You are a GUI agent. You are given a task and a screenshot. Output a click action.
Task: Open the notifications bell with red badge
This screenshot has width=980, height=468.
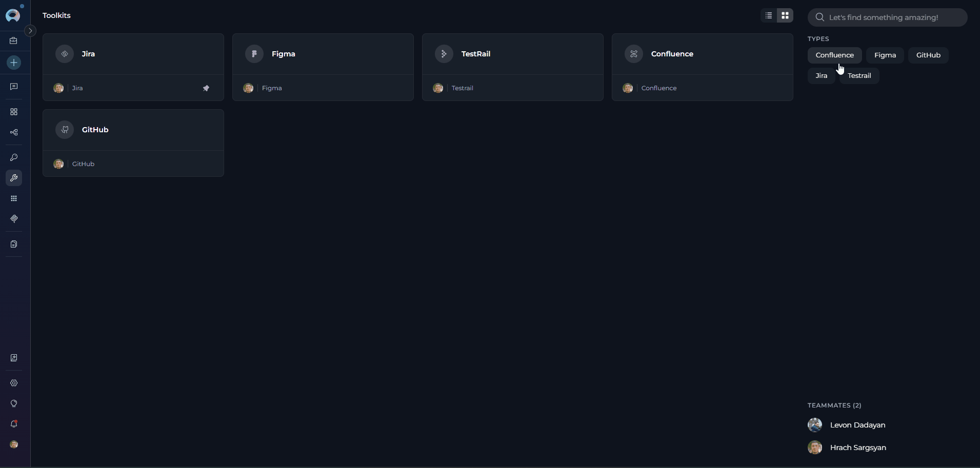click(x=13, y=423)
